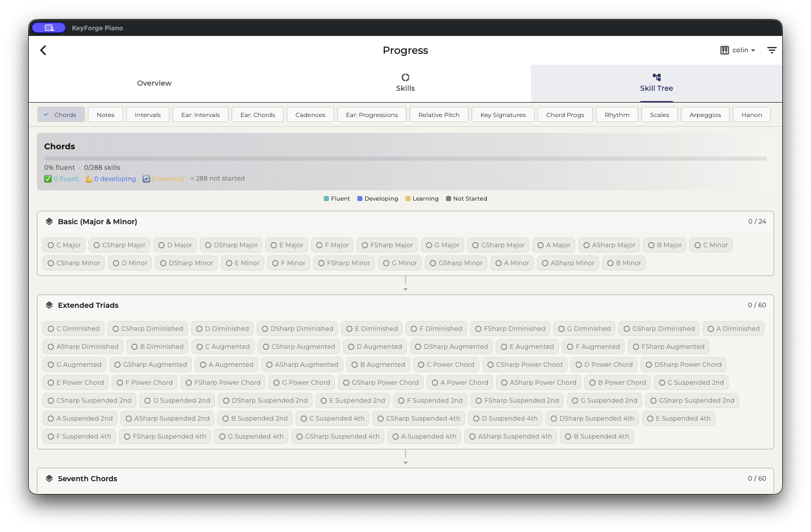Toggle the Chords category filter chip

(61, 115)
